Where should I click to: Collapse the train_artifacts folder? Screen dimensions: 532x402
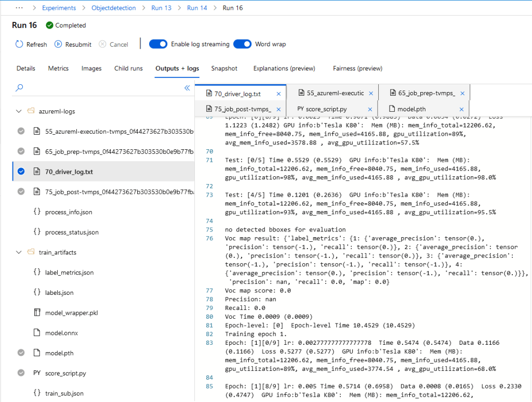(x=19, y=252)
